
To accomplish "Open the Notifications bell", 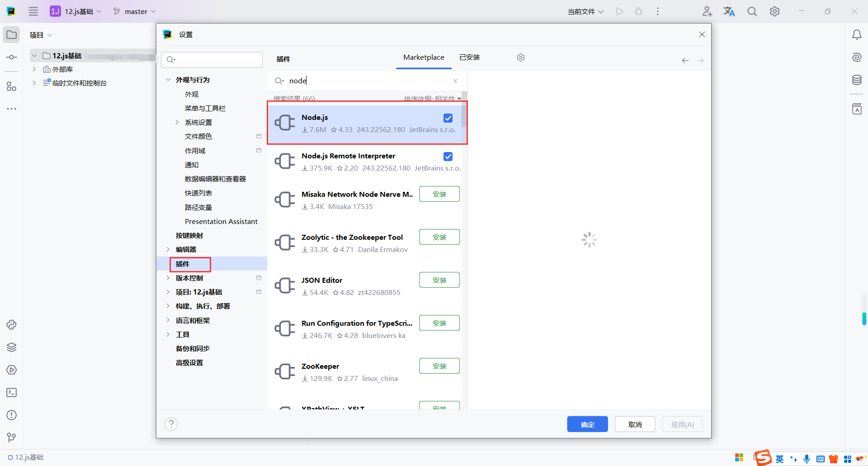I will click(857, 35).
